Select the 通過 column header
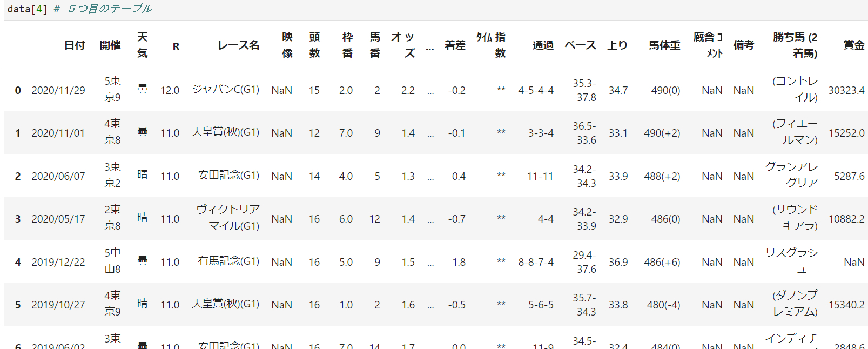This screenshot has width=868, height=349. pos(543,45)
